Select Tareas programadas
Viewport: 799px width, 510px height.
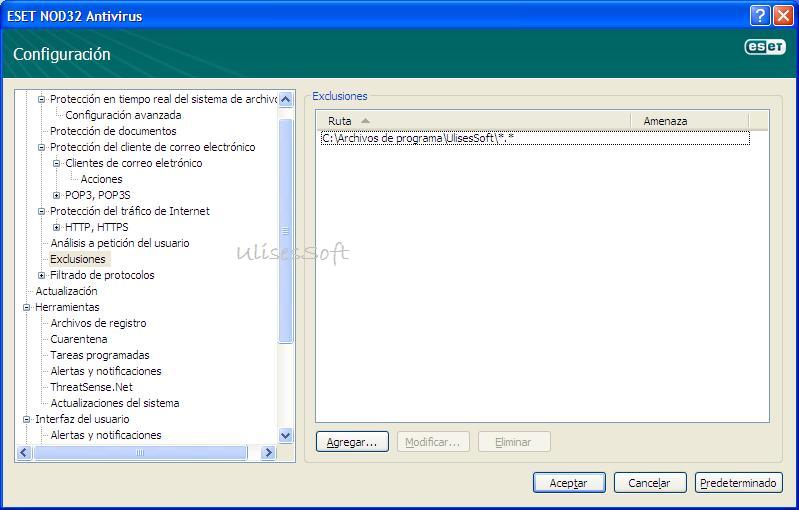click(x=100, y=355)
